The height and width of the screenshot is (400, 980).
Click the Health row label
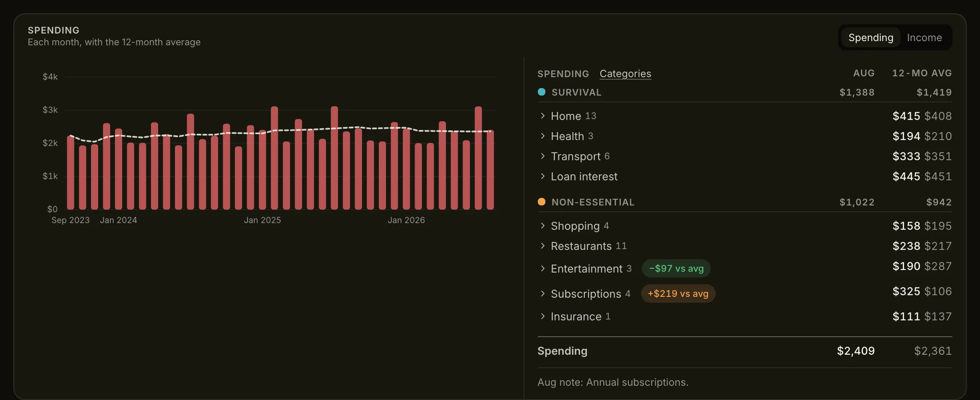(567, 136)
